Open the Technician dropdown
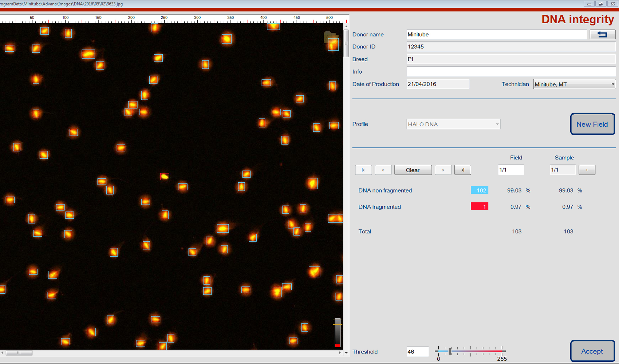Image resolution: width=619 pixels, height=364 pixels. [574, 84]
